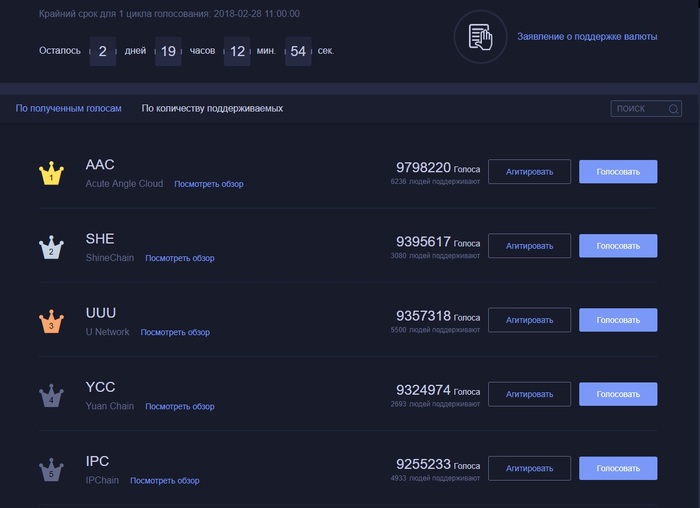Open Посмотреть обзор for Acute Angle Cloud

click(209, 184)
